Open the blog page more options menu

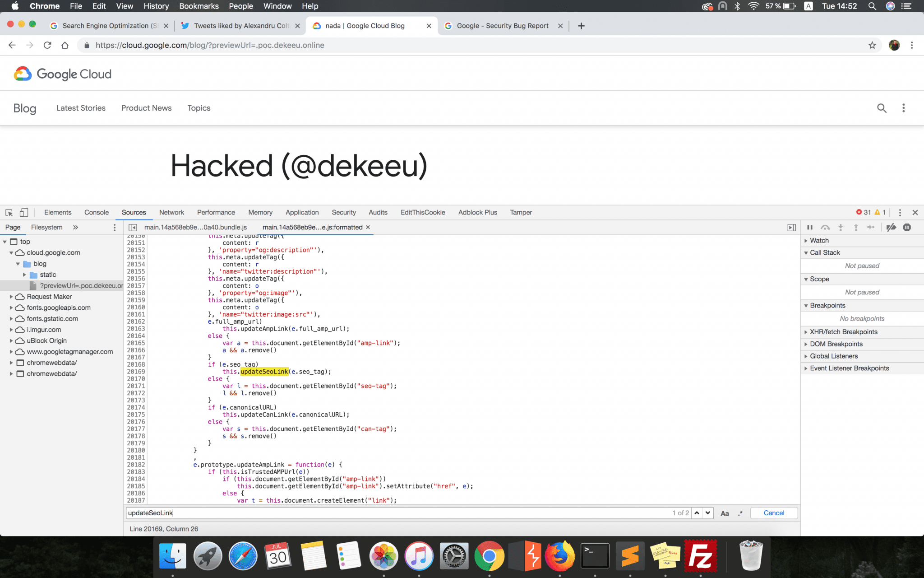click(x=903, y=108)
